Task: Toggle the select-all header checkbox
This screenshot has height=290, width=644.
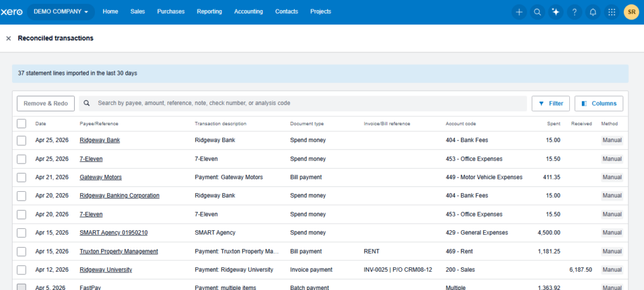Action: point(21,124)
